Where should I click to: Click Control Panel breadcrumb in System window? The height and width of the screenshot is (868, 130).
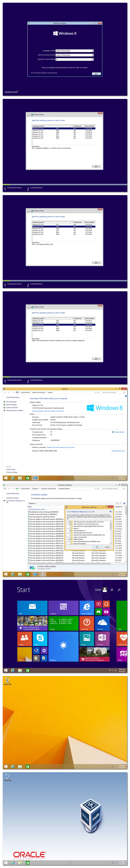[25, 392]
